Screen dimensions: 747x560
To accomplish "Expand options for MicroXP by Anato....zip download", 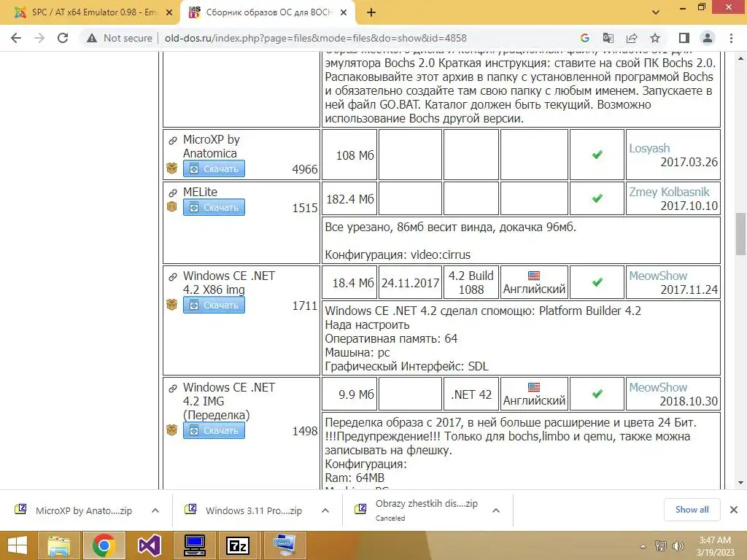I will 155,510.
